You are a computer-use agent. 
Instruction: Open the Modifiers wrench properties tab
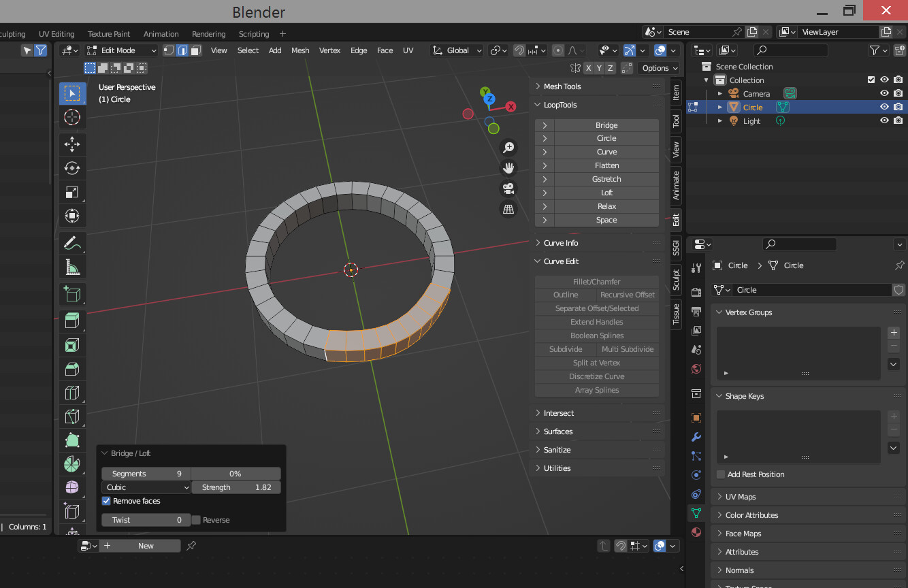[696, 437]
